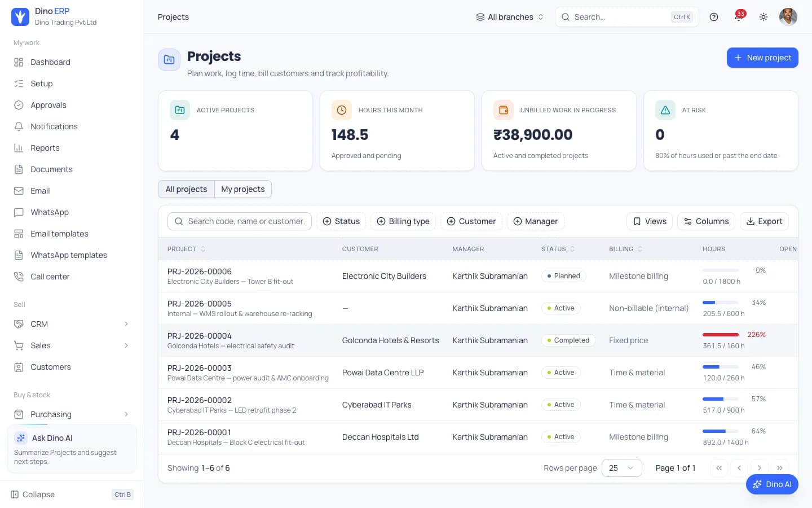
Task: Open the Rows per page dropdown
Action: click(621, 468)
